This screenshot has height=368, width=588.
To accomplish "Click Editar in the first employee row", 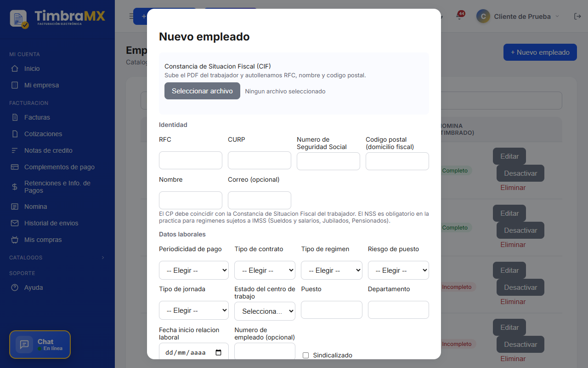I will coord(509,156).
